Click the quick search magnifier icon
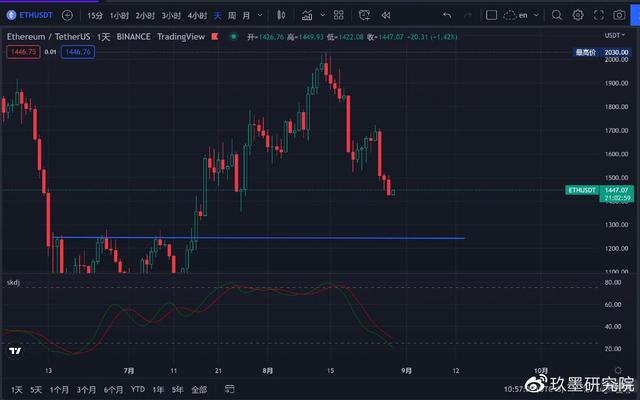The image size is (640, 400). coord(557,16)
